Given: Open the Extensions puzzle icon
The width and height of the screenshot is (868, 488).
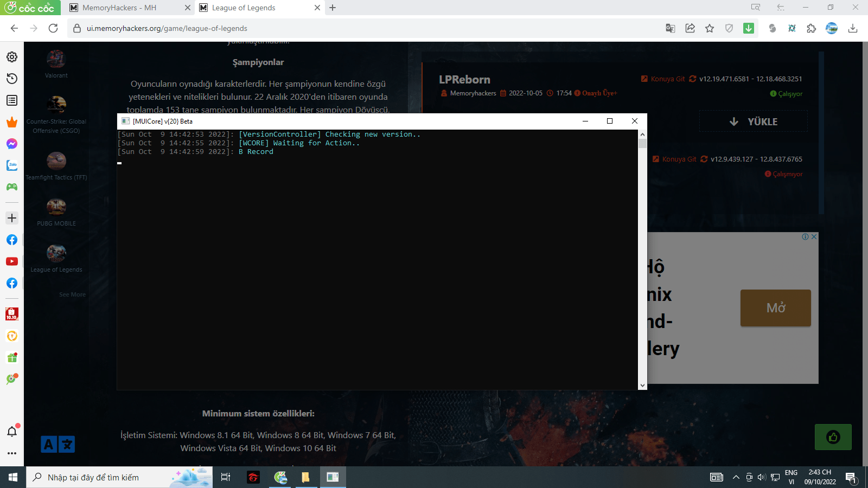Looking at the screenshot, I should tap(812, 28).
